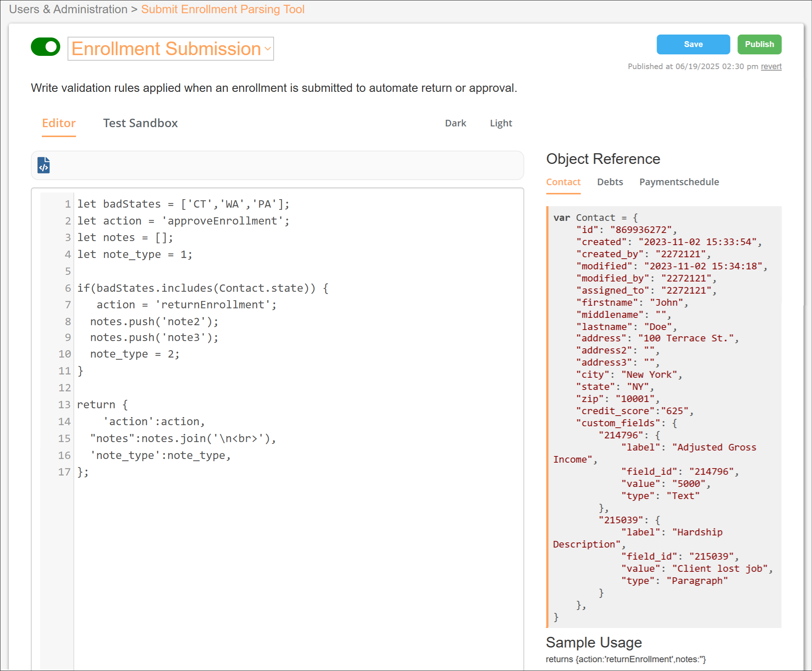Click line number 17 in the gutter
This screenshot has height=671, width=812.
click(x=65, y=472)
